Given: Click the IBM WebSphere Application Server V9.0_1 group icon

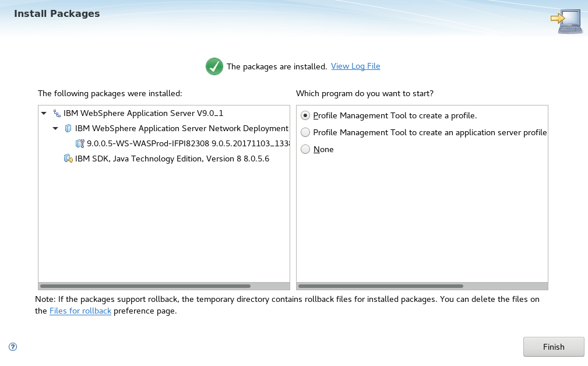Looking at the screenshot, I should [x=57, y=113].
